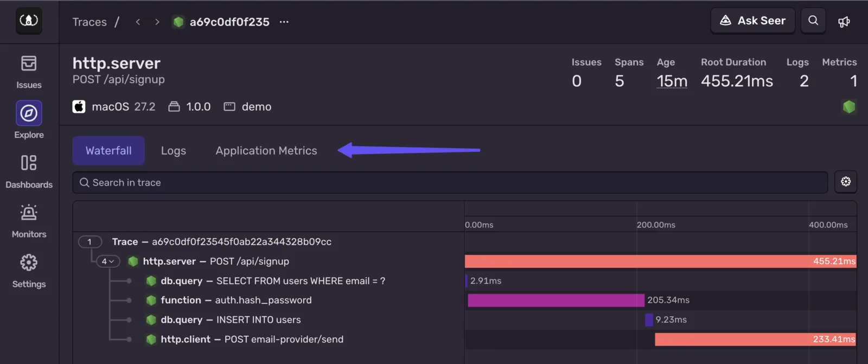
Task: Click the 400.00ms timeline label
Action: coord(828,225)
